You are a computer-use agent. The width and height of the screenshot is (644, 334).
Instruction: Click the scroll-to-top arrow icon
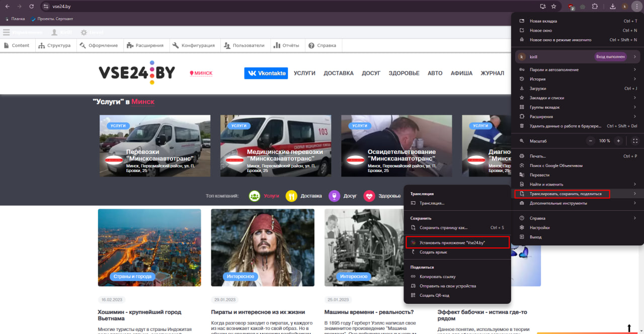(x=629, y=328)
